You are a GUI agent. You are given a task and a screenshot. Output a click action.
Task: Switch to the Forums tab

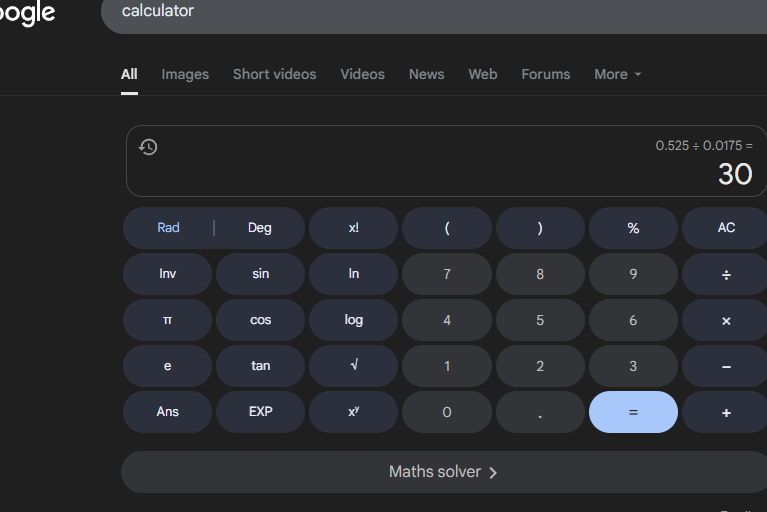point(546,74)
